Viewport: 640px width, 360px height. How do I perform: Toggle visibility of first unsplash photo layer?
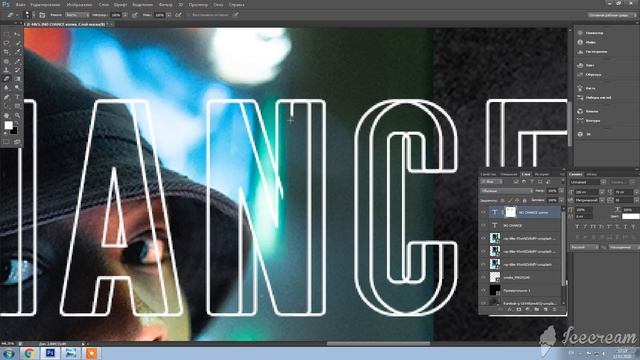483,238
